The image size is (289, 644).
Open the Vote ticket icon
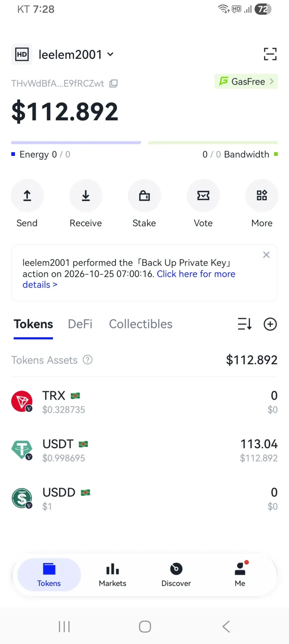click(x=203, y=195)
